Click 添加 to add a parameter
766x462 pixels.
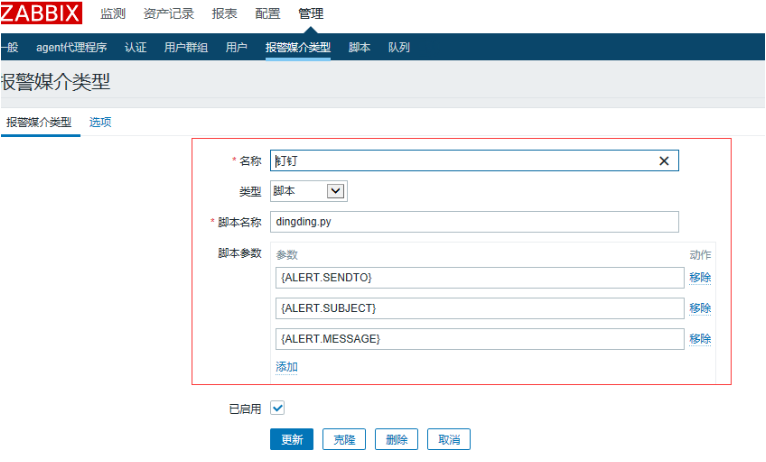click(287, 367)
